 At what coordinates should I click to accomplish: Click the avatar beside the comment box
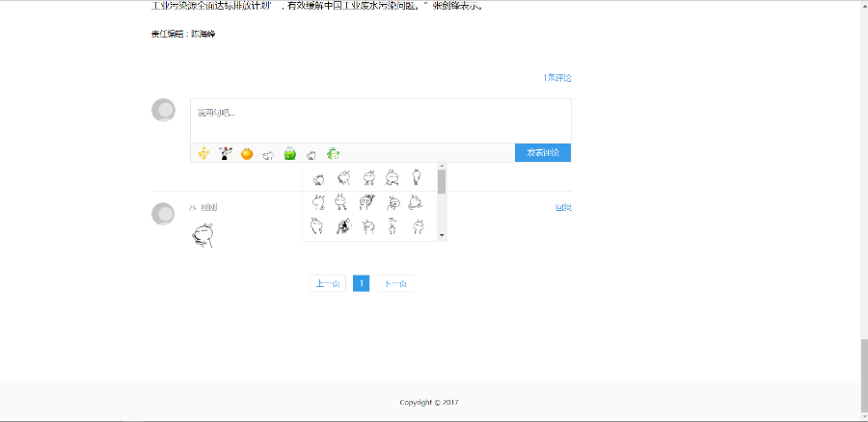click(x=163, y=110)
